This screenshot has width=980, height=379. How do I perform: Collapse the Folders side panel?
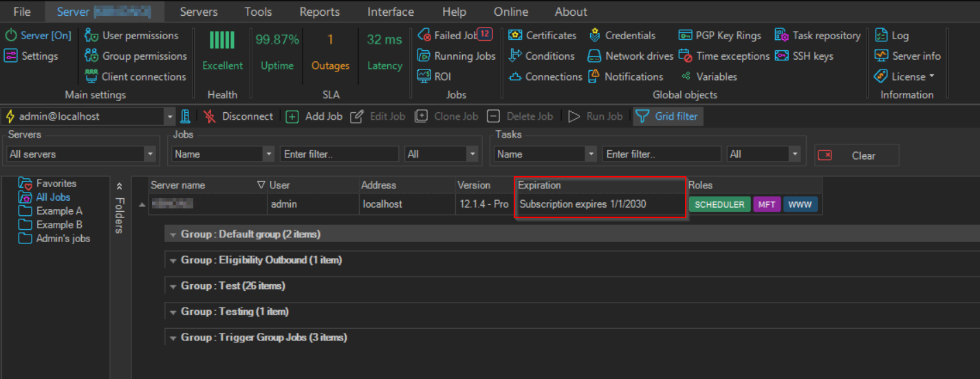click(119, 186)
